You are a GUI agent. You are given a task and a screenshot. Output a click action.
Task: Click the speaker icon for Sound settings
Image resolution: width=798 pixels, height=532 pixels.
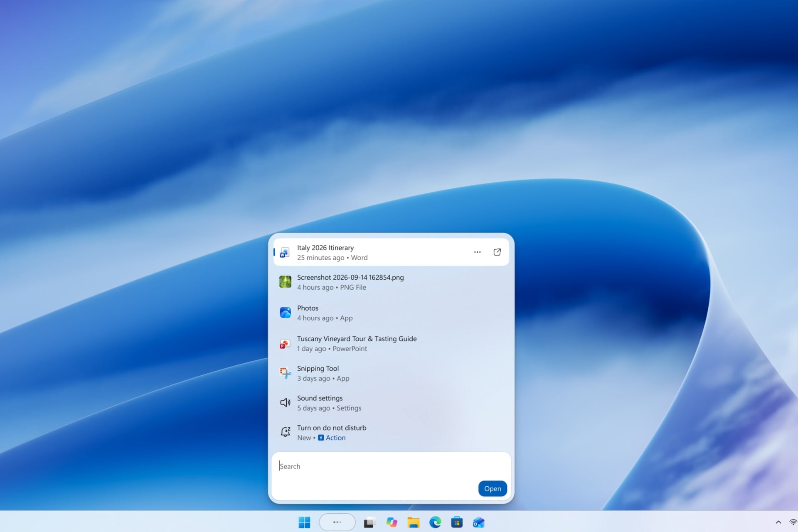pos(285,402)
